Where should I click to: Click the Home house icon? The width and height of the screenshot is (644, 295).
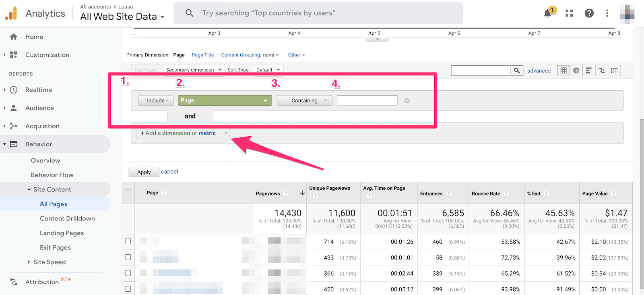click(x=14, y=37)
